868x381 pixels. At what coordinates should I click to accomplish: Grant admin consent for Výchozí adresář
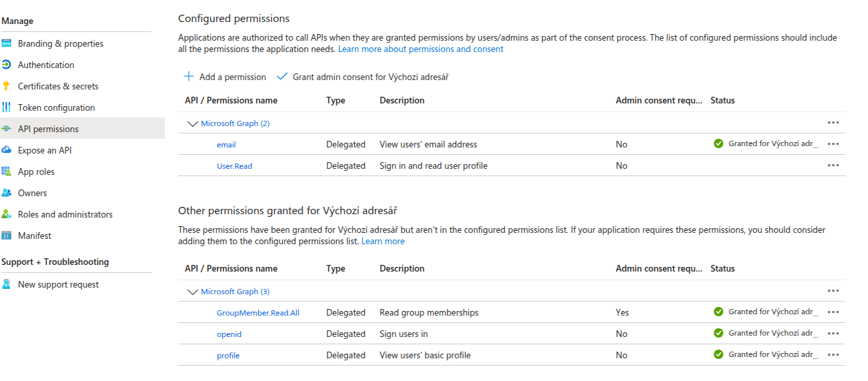362,77
